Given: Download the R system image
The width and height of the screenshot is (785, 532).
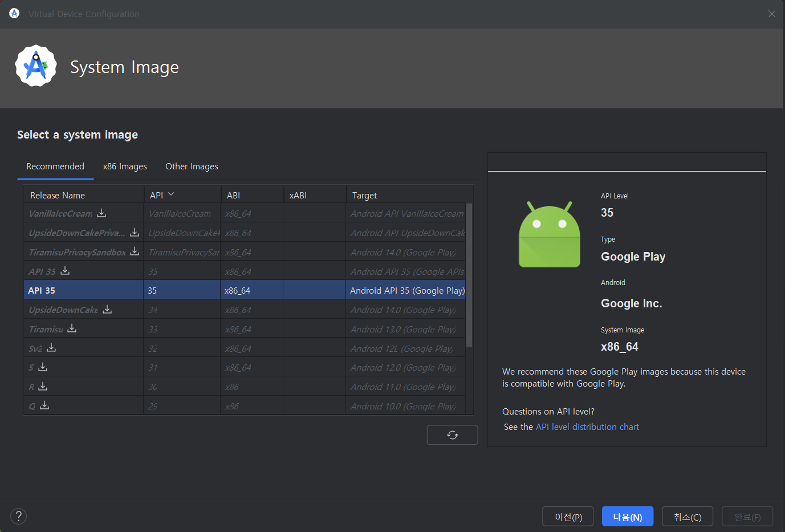Looking at the screenshot, I should point(43,386).
